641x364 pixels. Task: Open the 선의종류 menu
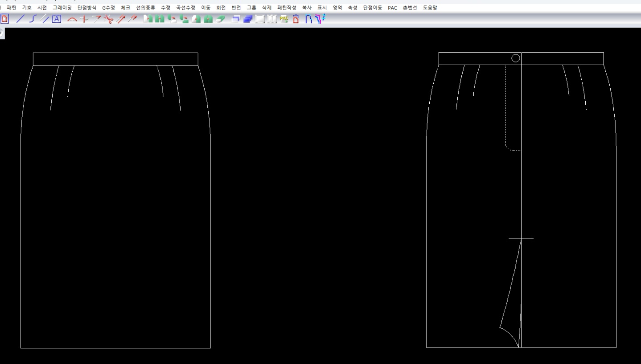tap(145, 8)
